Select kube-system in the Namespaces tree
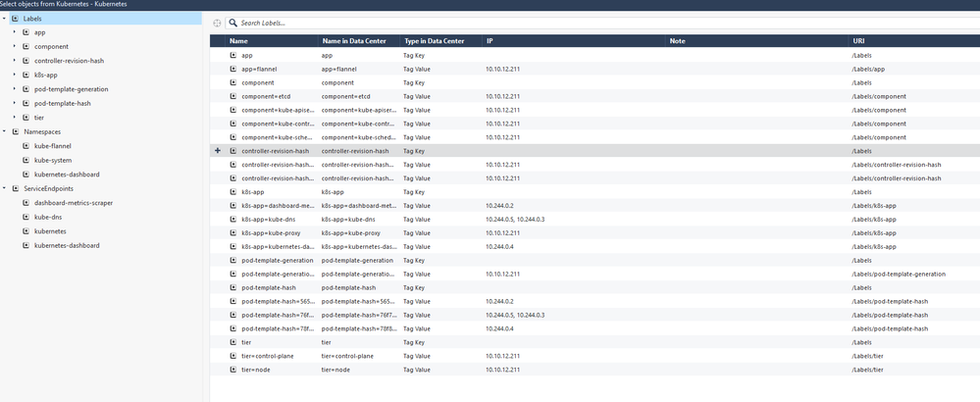Image resolution: width=980 pixels, height=402 pixels. click(53, 160)
